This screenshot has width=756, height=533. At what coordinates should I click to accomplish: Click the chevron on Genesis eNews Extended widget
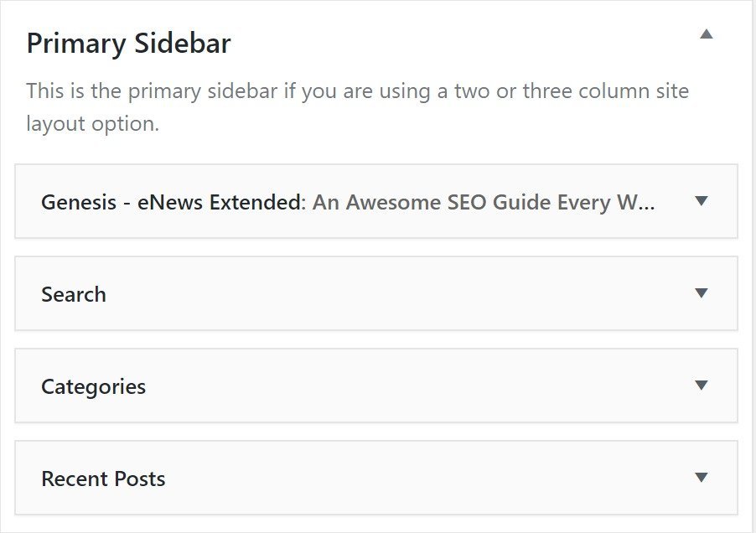tap(702, 201)
